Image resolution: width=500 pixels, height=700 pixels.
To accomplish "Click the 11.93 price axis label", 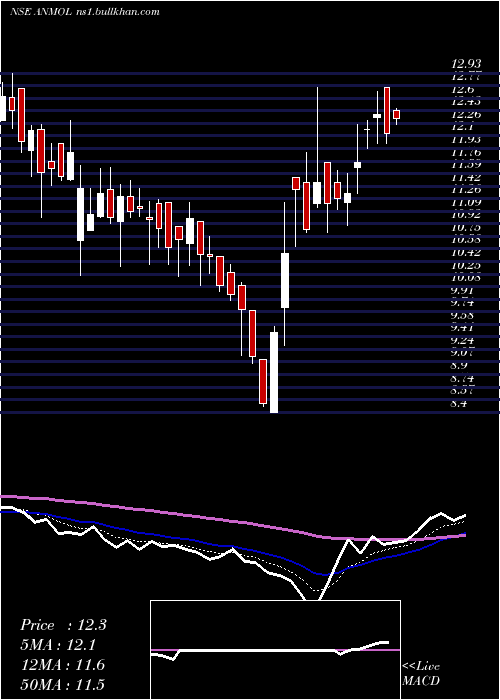I will (466, 140).
